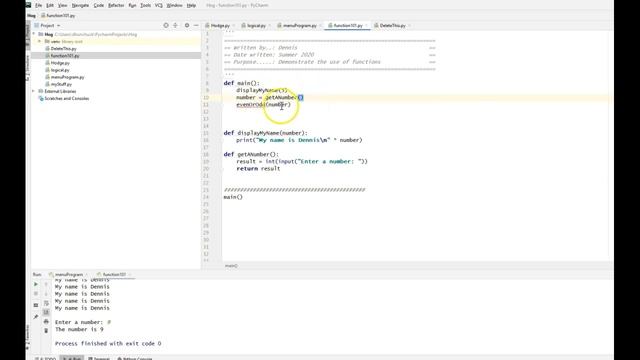Close the Hodge.py editor tab

point(233,25)
